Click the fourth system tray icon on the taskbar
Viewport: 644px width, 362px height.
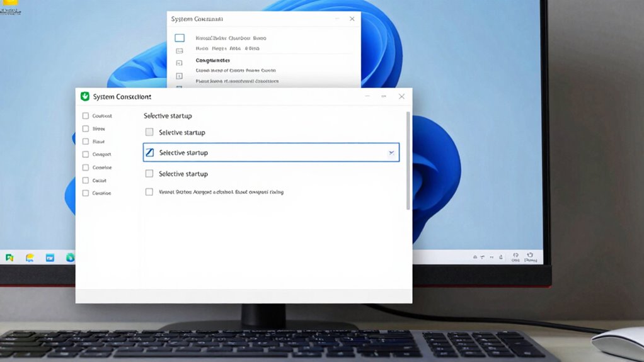pyautogui.click(x=501, y=257)
